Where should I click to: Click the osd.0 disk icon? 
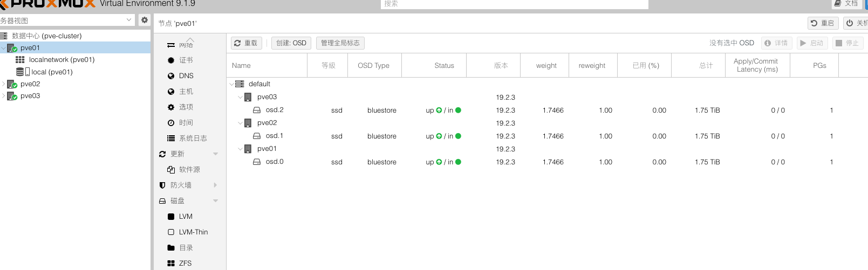257,162
